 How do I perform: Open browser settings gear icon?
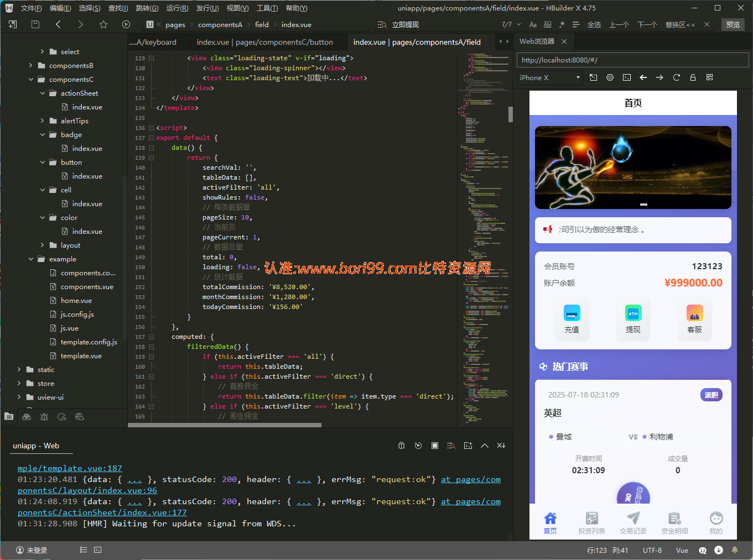click(x=610, y=77)
